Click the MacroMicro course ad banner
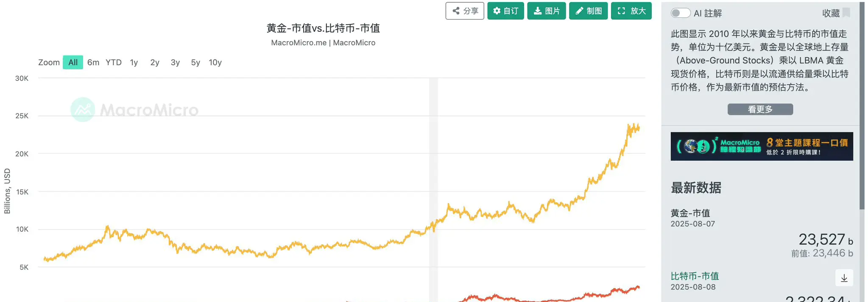Viewport: 868px width, 302px height. 762,147
